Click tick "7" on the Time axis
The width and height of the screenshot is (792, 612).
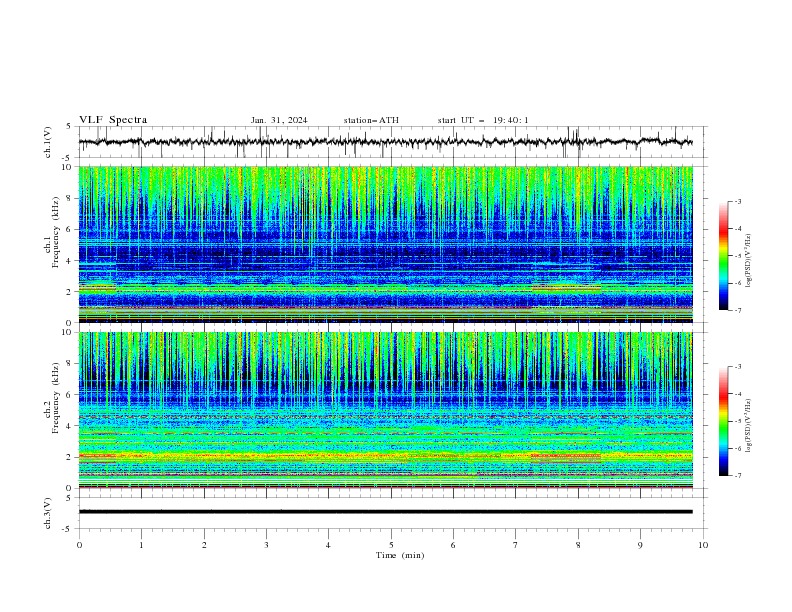coord(516,545)
